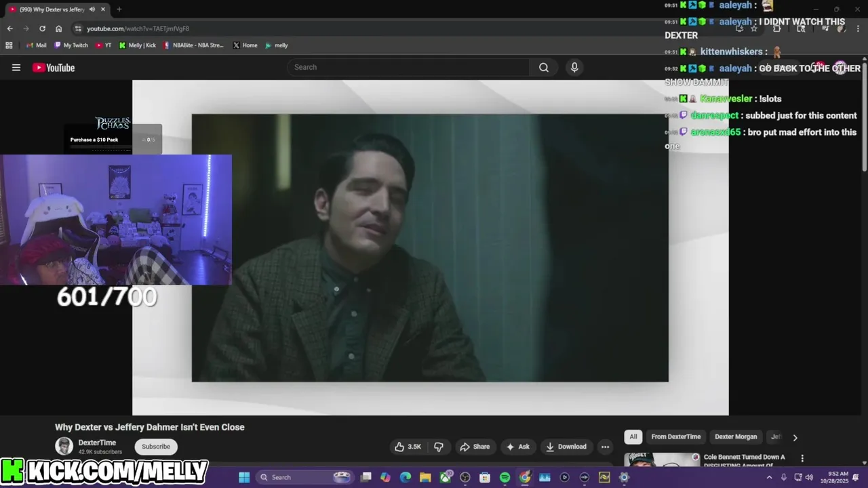Open the X Home bookmark

coord(245,45)
